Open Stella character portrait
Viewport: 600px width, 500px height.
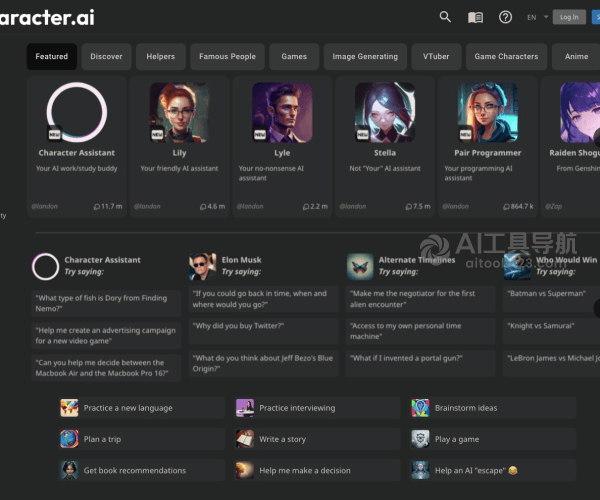click(x=385, y=112)
